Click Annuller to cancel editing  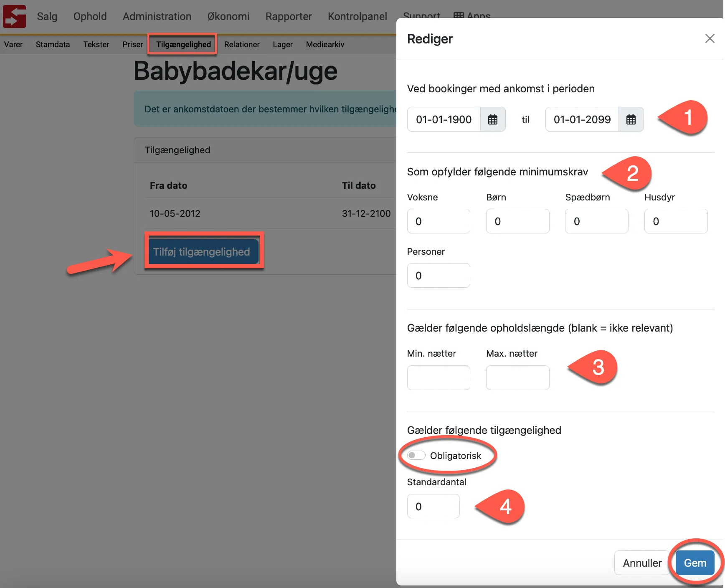click(642, 563)
